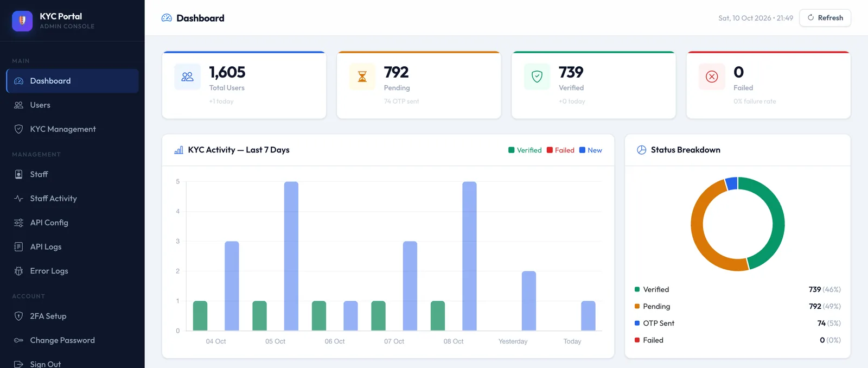Click the Pending count 792 in card
This screenshot has width=868, height=368.
[x=396, y=72]
